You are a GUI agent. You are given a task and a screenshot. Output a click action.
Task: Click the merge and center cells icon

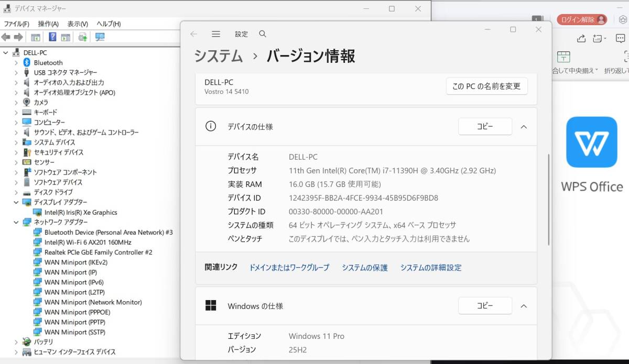point(562,56)
